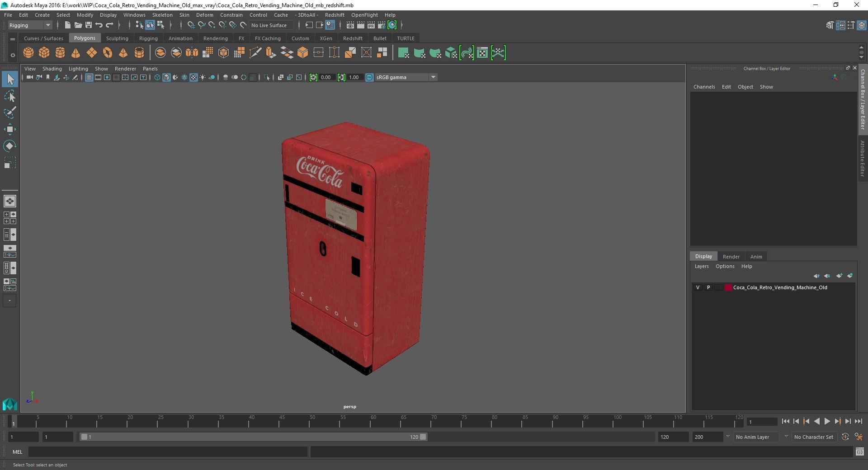Create a polygon cube from the shelf
Viewport: 868px width, 470px height.
click(x=44, y=53)
